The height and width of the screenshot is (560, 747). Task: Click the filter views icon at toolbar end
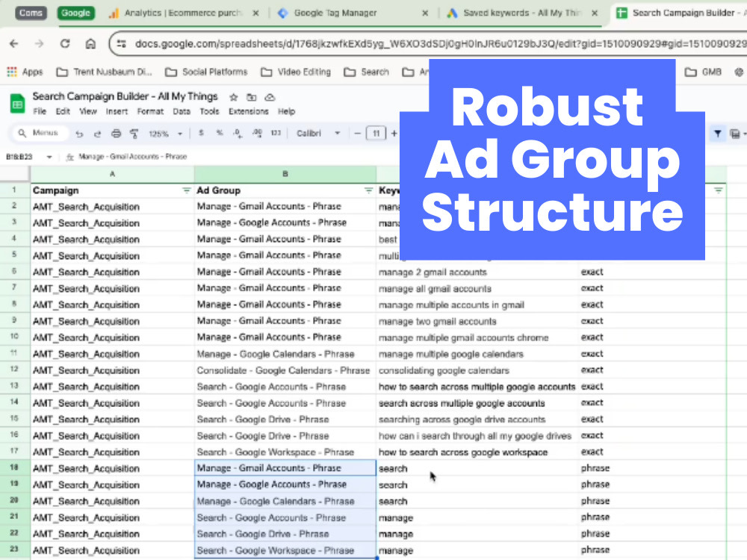(735, 134)
